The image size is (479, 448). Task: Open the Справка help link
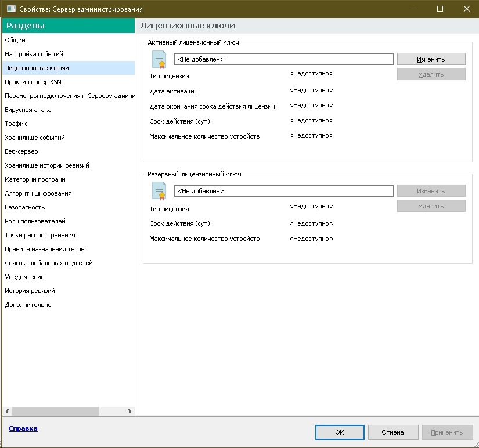pyautogui.click(x=23, y=428)
